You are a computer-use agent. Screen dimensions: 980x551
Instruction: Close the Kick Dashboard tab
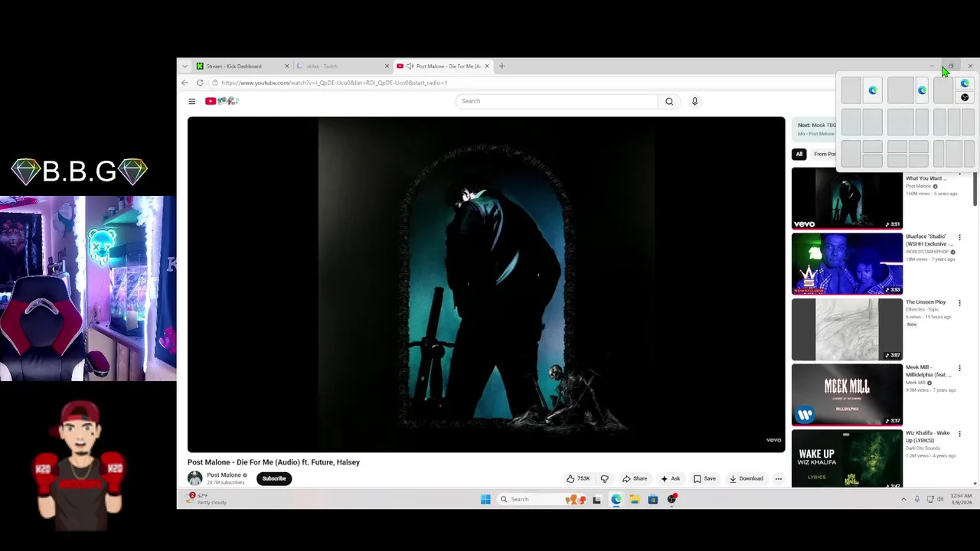287,66
